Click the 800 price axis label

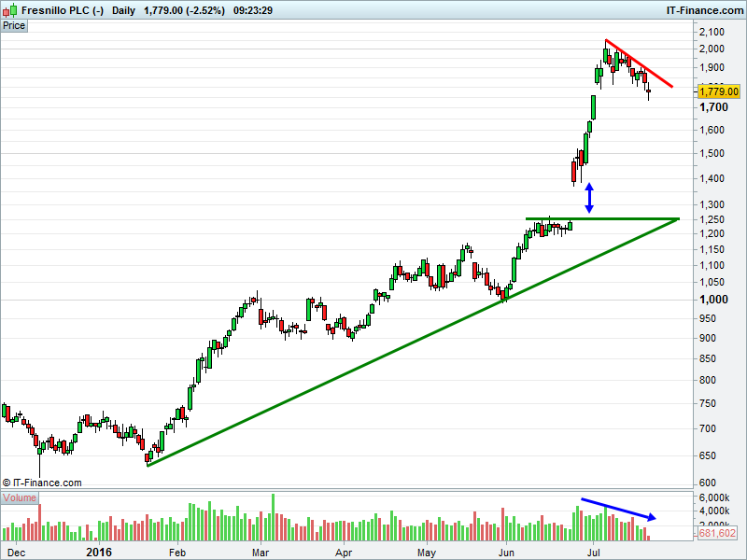708,380
